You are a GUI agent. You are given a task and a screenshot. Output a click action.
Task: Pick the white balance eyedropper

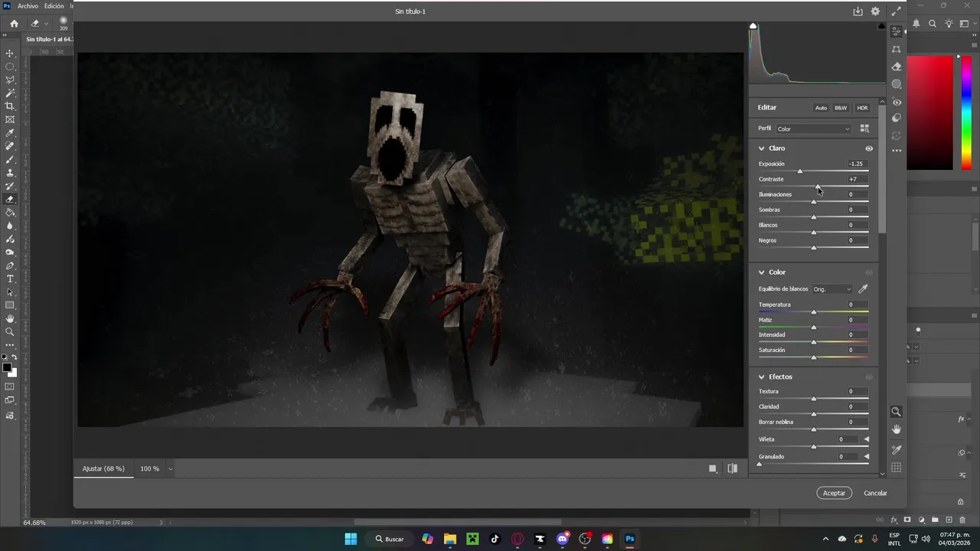863,289
